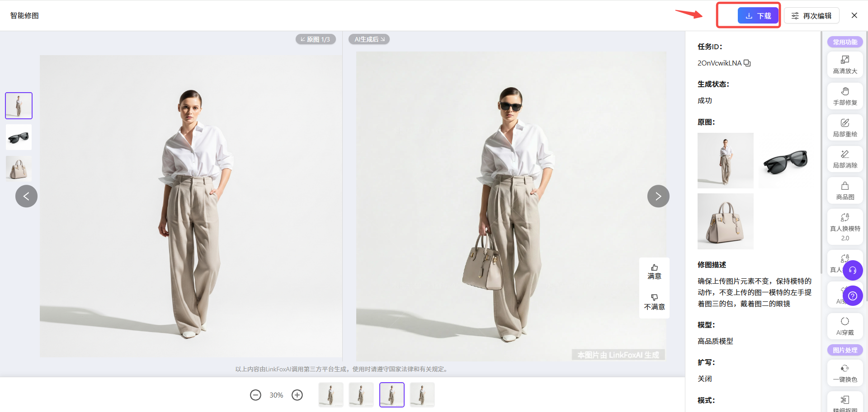Click the 图片处理 category header
868x412 pixels.
click(845, 350)
